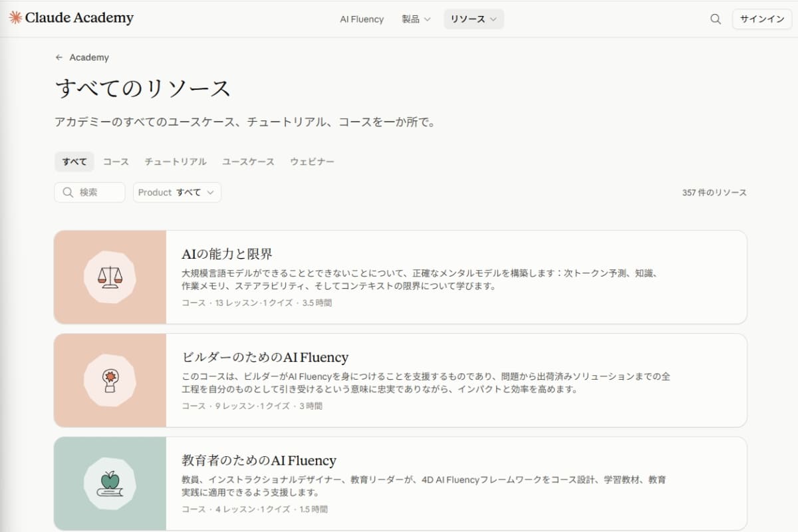Open the 教育者のためのAI Fluency course title
Viewport: 798px width, 532px height.
pos(259,460)
